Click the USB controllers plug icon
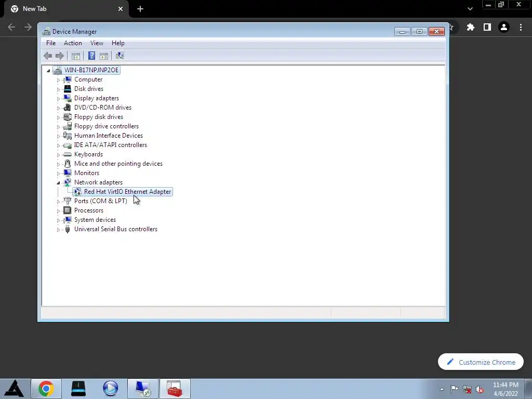 tap(68, 229)
